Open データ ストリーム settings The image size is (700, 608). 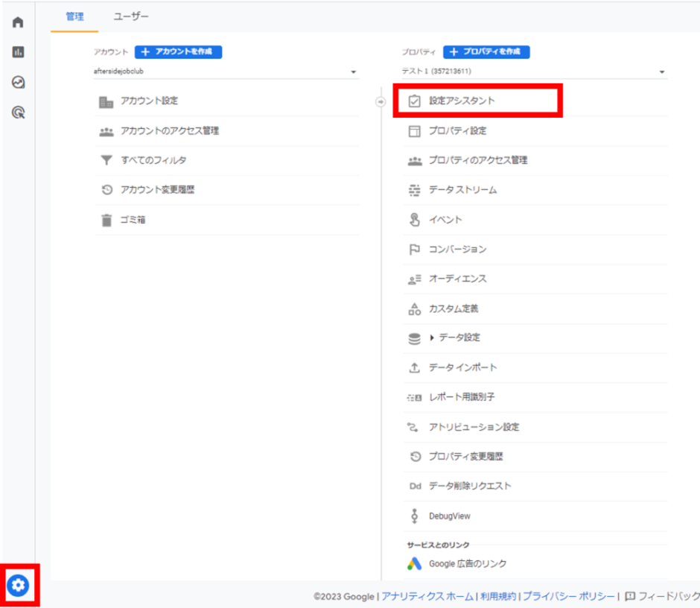[x=462, y=190]
